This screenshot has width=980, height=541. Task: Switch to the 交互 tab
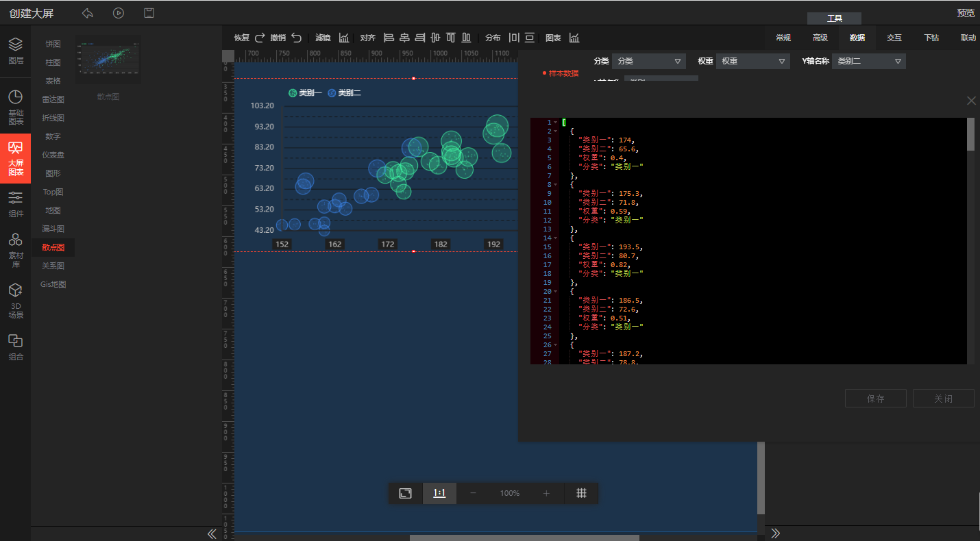click(x=894, y=38)
